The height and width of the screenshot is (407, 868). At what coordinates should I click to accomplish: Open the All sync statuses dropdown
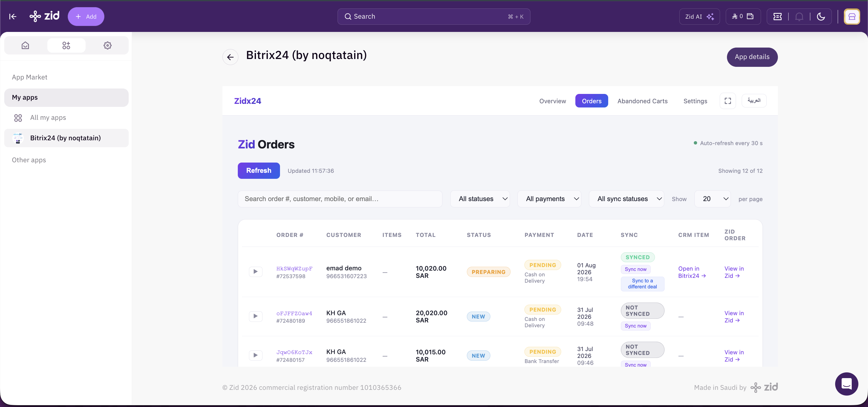[626, 199]
